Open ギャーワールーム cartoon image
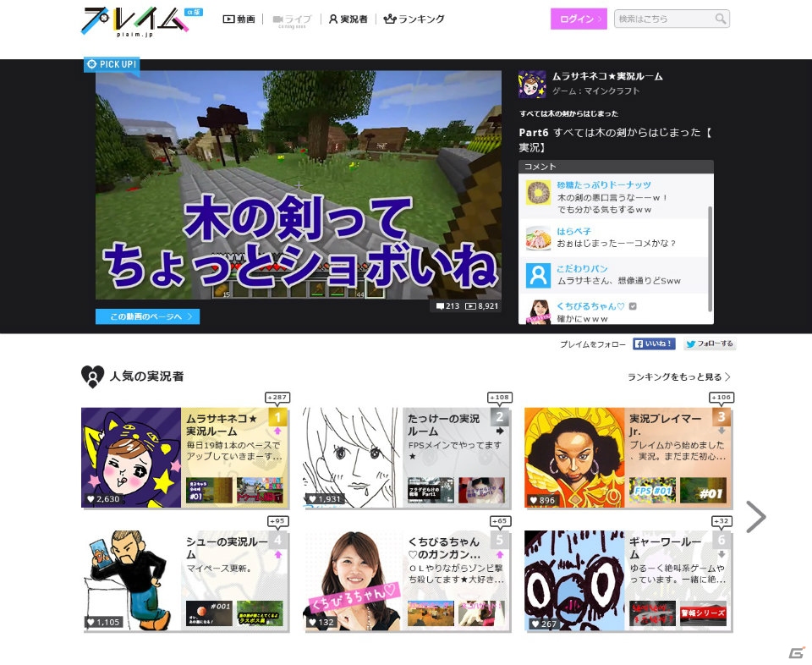This screenshot has width=812, height=665. tap(574, 581)
